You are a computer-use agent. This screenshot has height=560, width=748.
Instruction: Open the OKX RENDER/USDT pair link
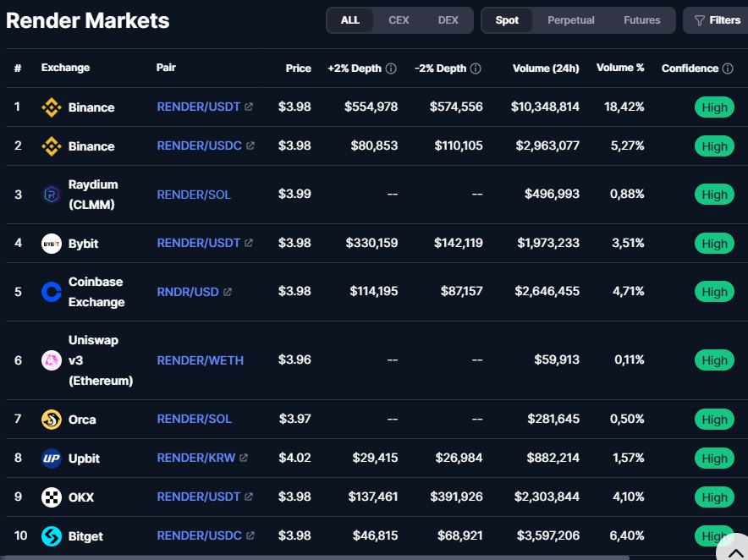click(x=199, y=497)
